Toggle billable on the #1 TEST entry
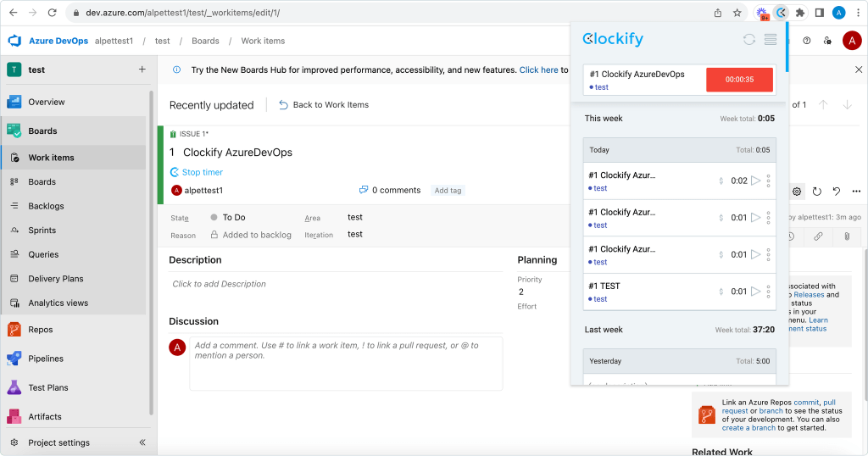Image resolution: width=868 pixels, height=456 pixels. (721, 291)
